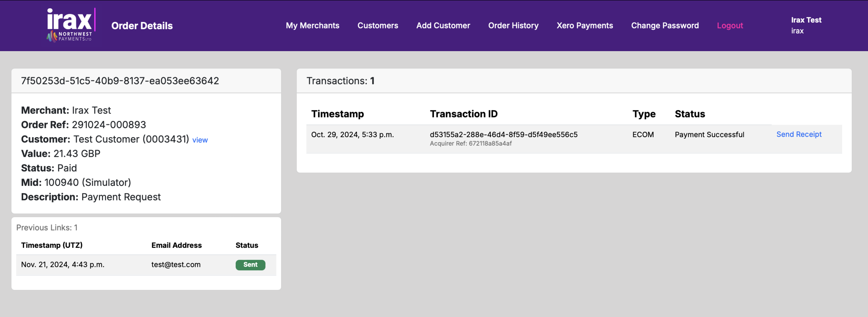
Task: Click the Order Details page title
Action: 142,26
